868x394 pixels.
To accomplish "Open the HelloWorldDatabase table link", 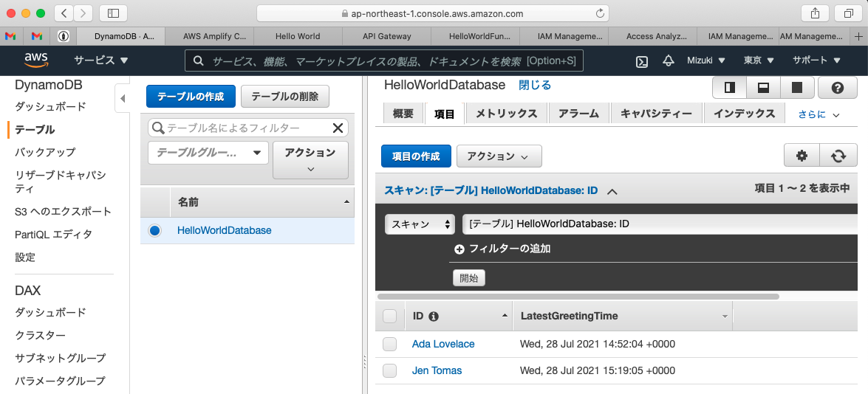I will click(x=224, y=230).
